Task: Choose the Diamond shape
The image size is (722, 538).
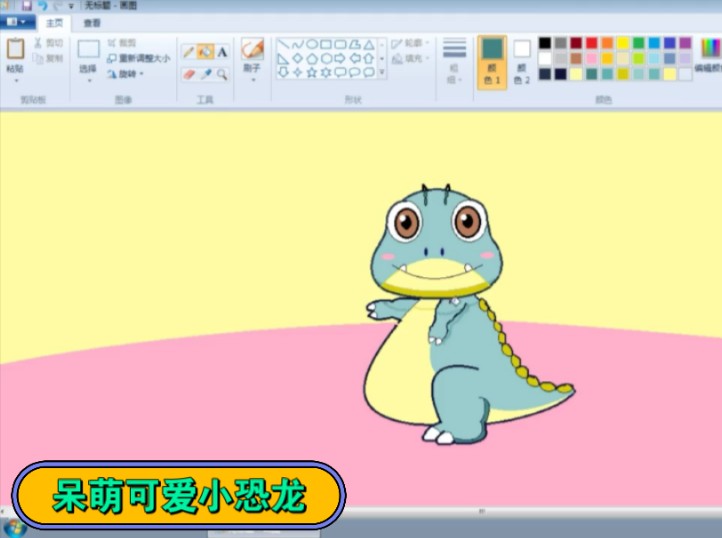Action: coord(298,58)
